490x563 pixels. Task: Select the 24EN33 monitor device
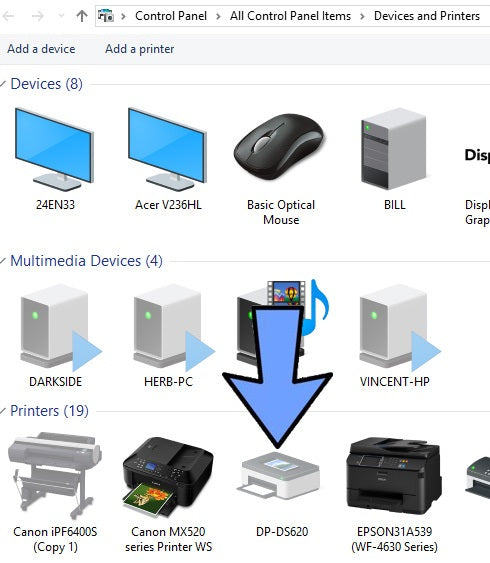coord(55,160)
